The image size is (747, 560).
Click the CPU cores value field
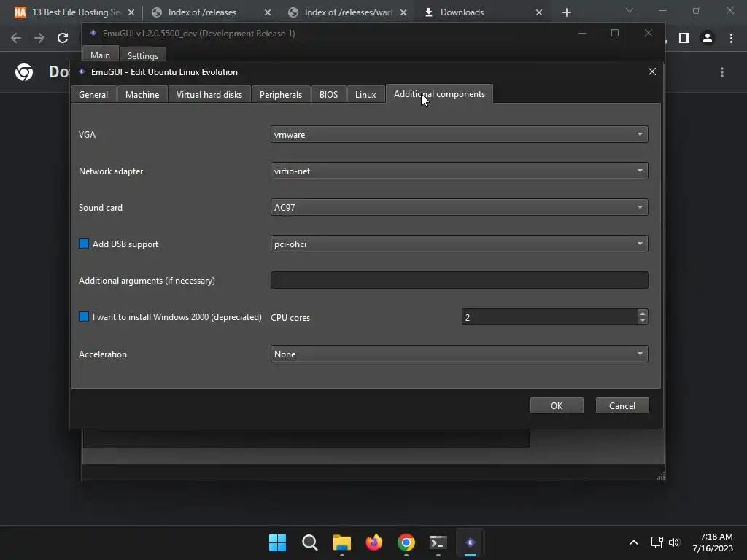549,317
